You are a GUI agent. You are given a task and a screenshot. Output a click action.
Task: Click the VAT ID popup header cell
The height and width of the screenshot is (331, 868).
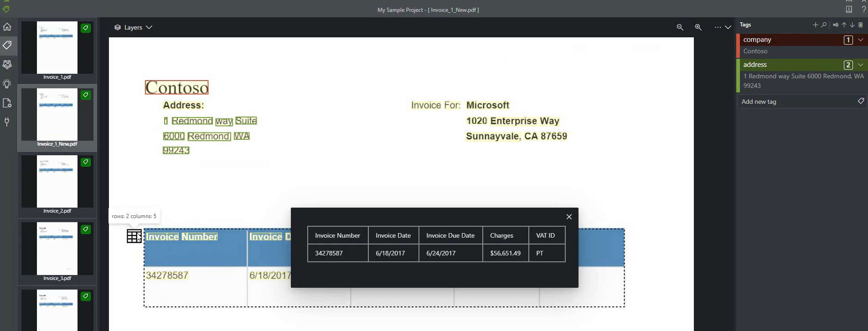click(547, 235)
